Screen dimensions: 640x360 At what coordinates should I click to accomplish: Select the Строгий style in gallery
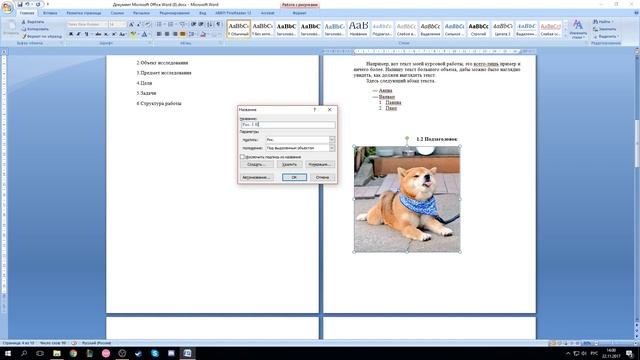[x=478, y=29]
